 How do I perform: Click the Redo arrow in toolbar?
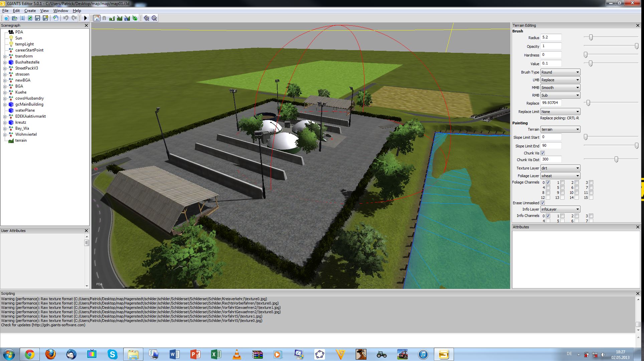point(74,18)
